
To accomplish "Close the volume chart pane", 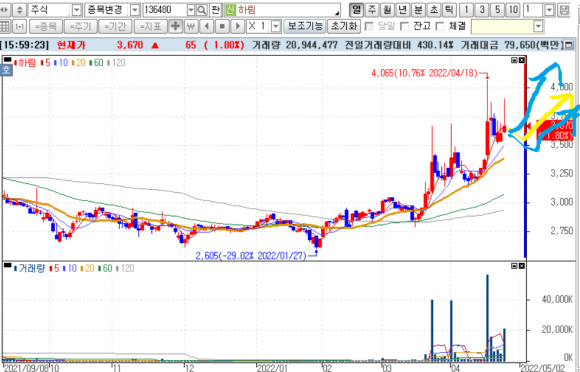I will point(522,266).
